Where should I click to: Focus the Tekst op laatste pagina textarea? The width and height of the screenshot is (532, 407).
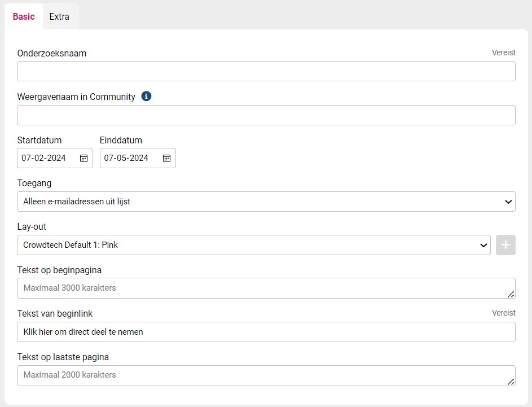point(266,375)
